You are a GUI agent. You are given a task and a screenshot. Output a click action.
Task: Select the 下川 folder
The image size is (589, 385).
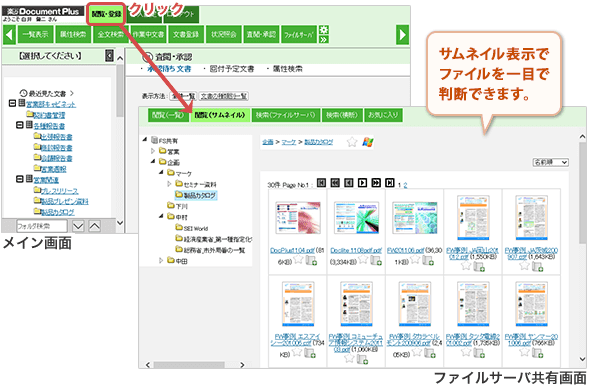[178, 206]
